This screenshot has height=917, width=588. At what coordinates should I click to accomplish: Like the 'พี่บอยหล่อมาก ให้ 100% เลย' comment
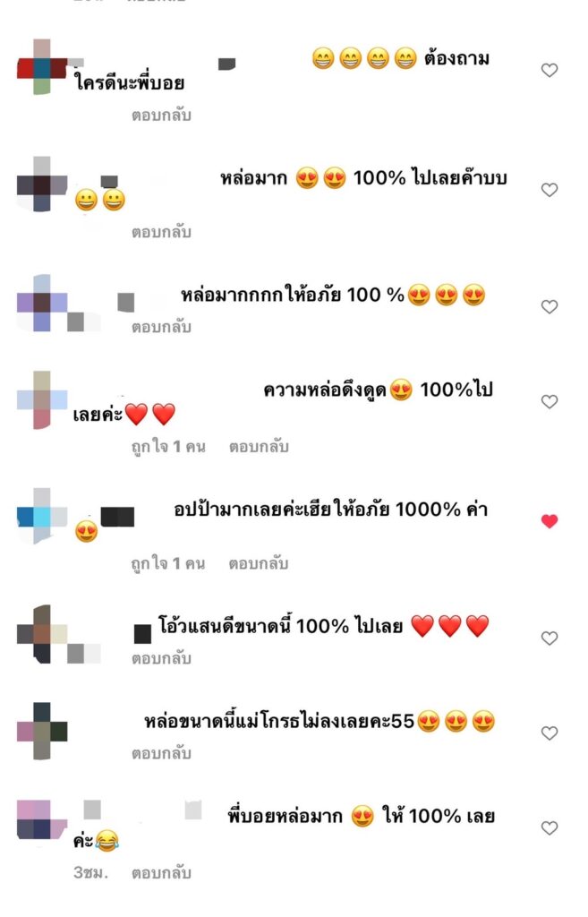(549, 828)
